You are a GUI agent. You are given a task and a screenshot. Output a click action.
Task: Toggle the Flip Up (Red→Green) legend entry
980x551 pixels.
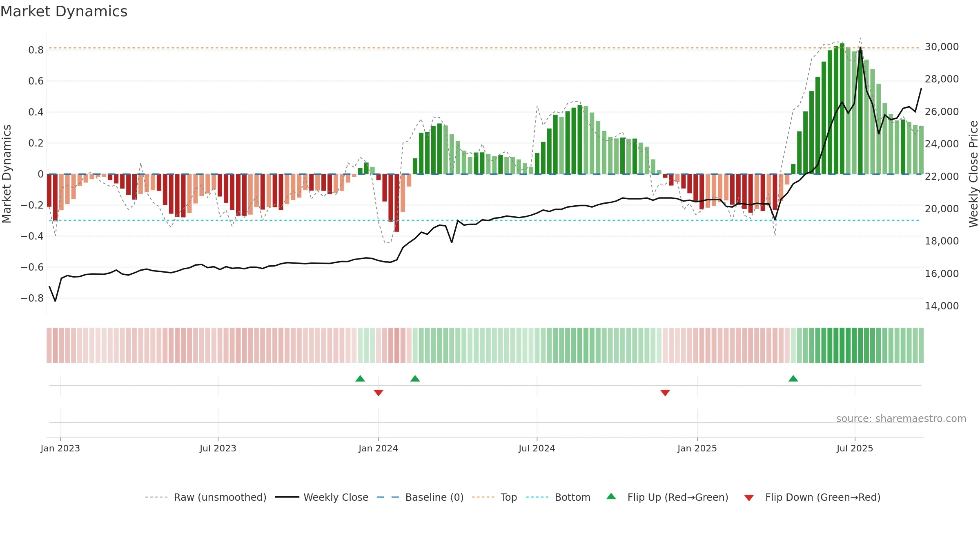click(667, 497)
